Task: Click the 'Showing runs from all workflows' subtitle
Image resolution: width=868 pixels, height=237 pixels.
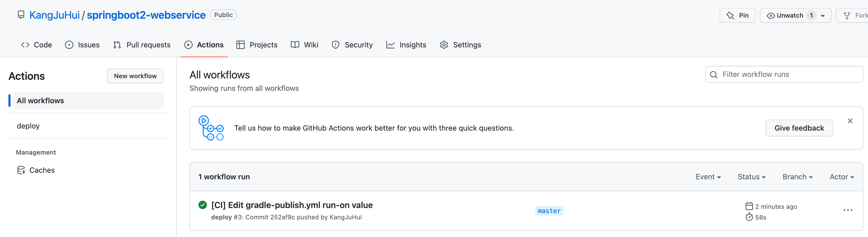Action: [x=244, y=88]
